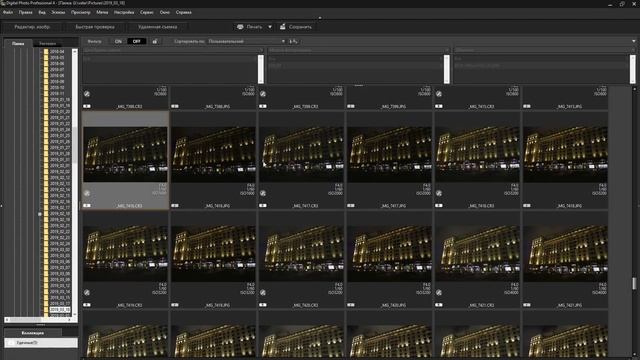Click the lock icon beside the OFF filter button
Image resolution: width=640 pixels, height=360 pixels.
(x=155, y=41)
